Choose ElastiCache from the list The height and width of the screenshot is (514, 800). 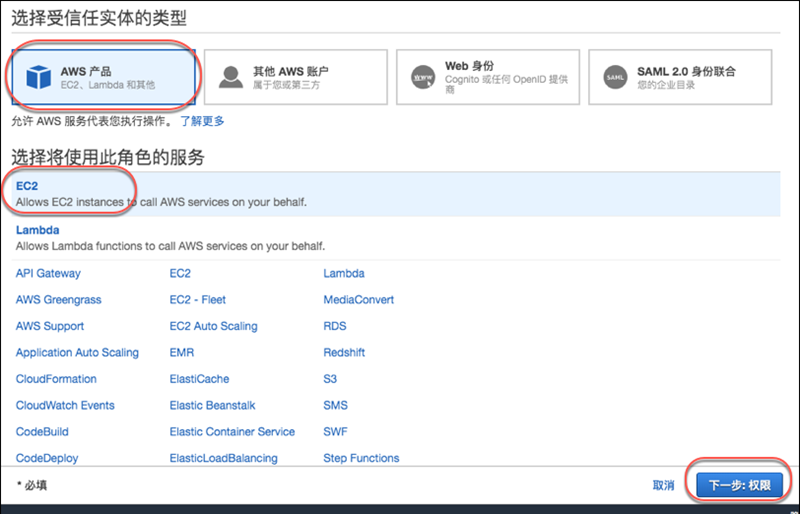[x=199, y=379]
